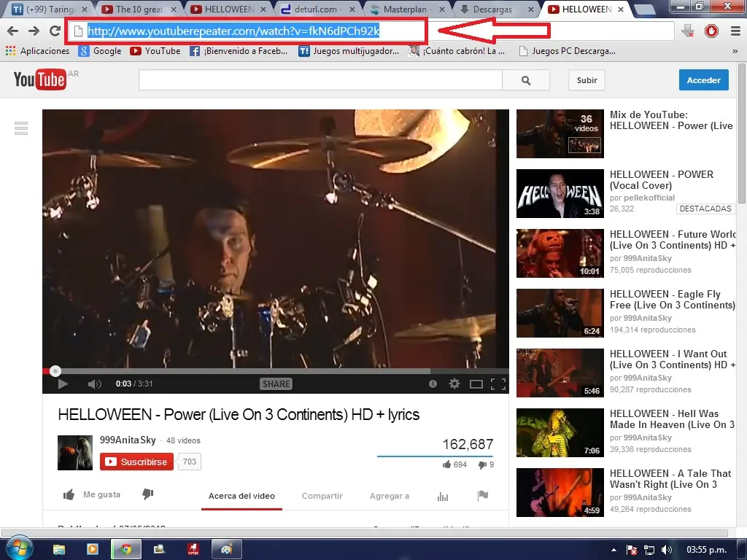Select the Agregar a tab
The image size is (747, 560).
click(390, 496)
